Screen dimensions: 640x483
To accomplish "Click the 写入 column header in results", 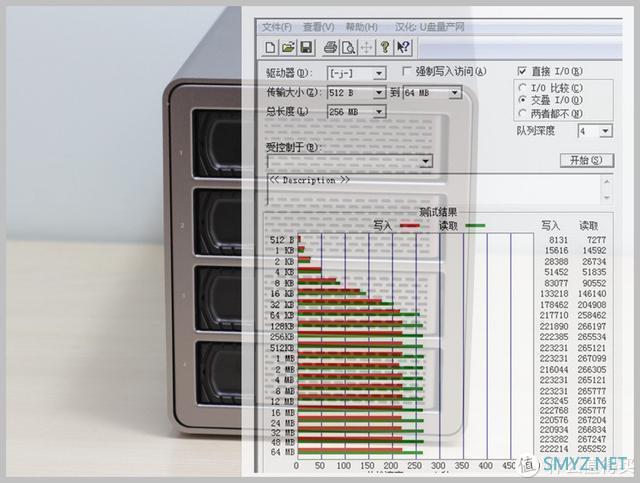I will (x=550, y=225).
